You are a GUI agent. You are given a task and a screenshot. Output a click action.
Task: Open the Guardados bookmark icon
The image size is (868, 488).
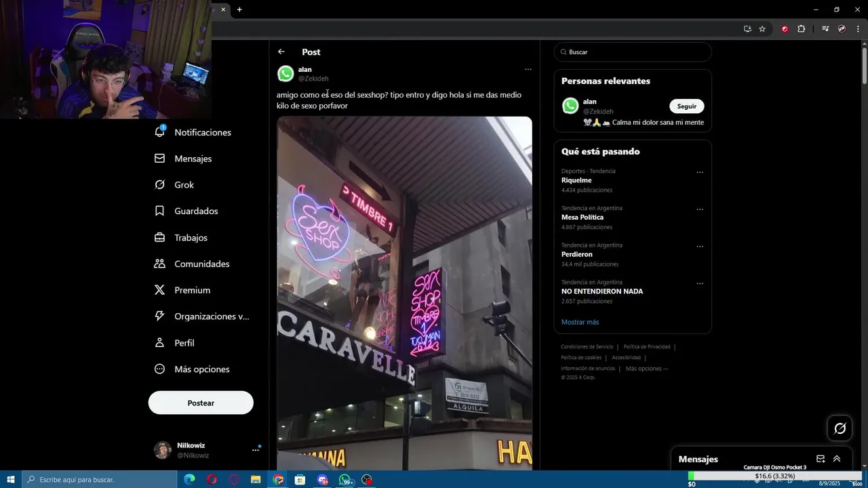pos(160,211)
